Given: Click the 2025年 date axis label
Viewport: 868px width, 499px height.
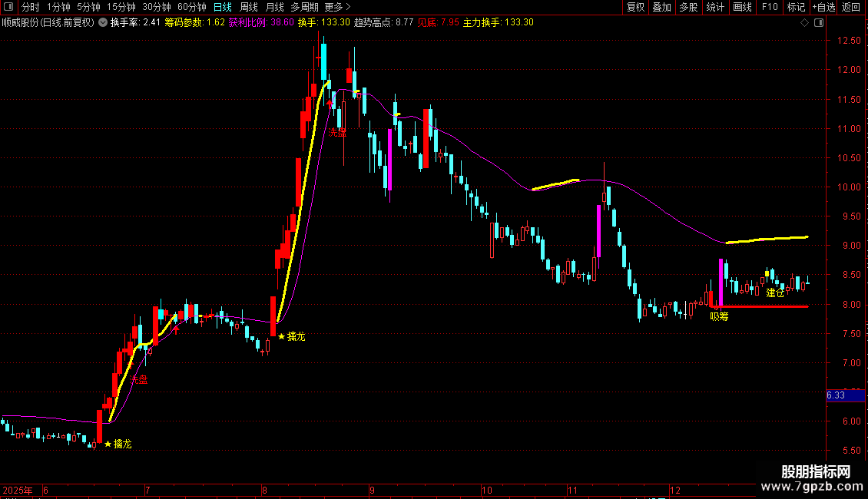Looking at the screenshot, I should click(17, 490).
